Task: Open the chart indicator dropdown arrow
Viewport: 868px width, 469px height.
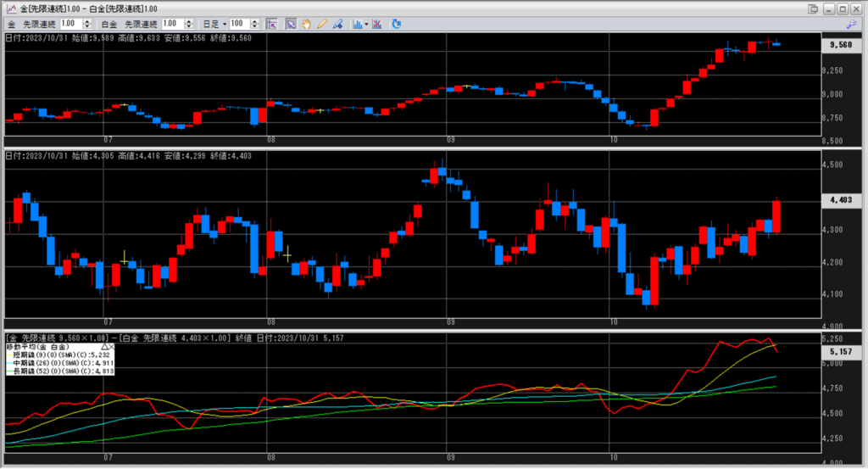Action: pos(366,24)
